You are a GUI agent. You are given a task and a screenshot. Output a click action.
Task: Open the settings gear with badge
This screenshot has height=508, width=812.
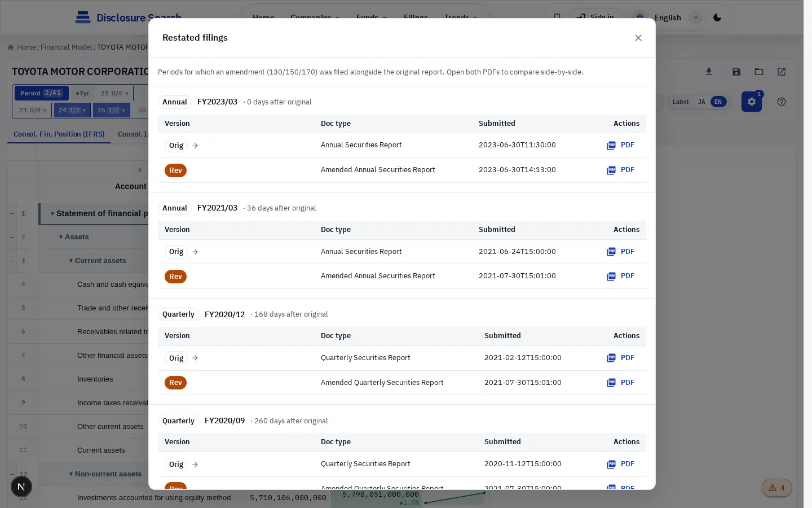click(x=752, y=102)
